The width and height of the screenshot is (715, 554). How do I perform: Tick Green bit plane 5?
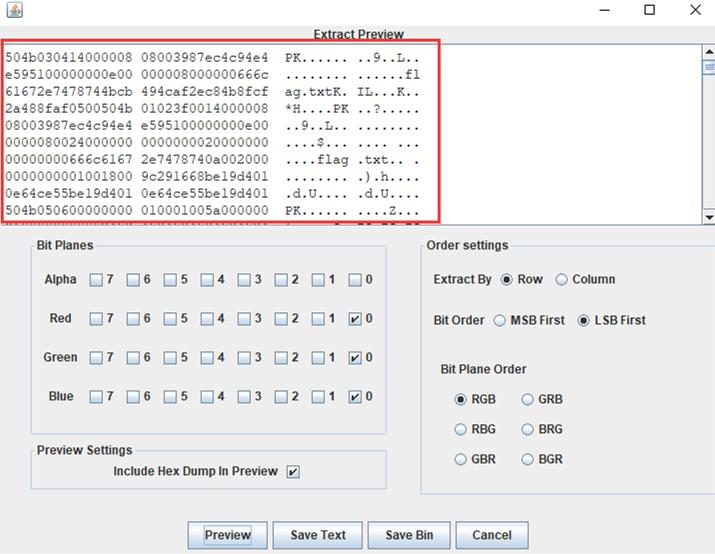[x=170, y=357]
